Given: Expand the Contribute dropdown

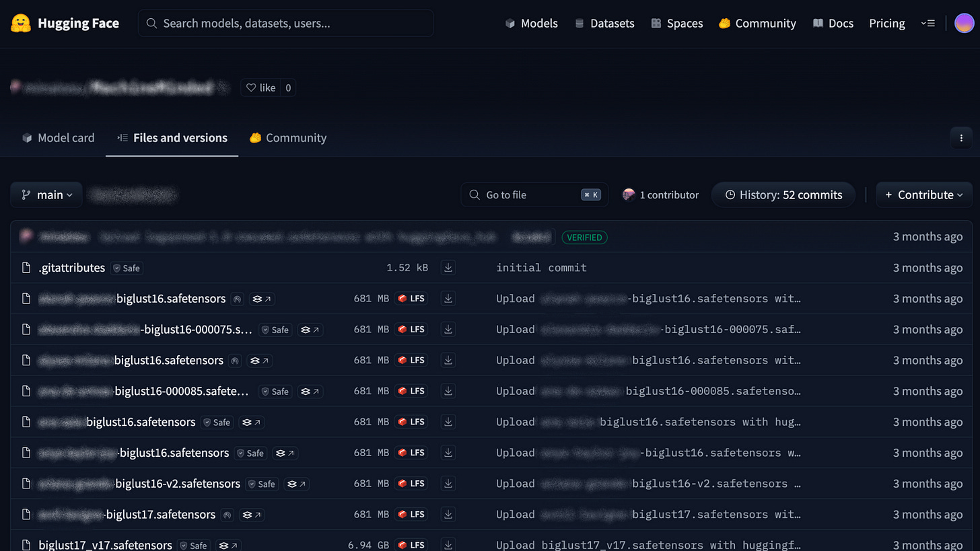Looking at the screenshot, I should (x=924, y=194).
